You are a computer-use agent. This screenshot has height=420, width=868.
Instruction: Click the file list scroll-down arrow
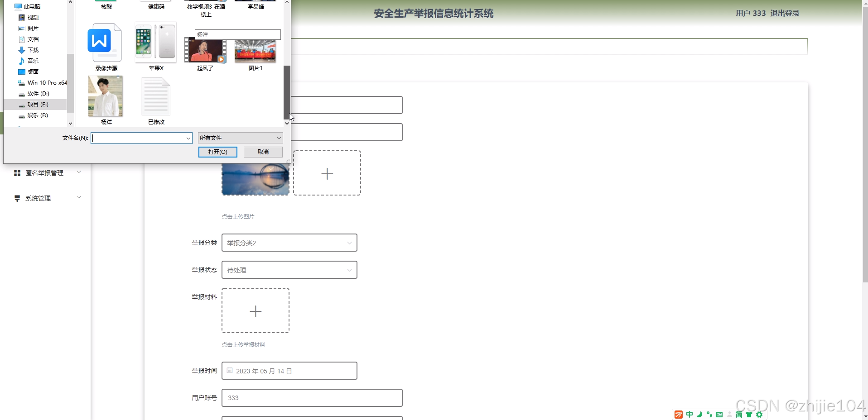(x=287, y=123)
